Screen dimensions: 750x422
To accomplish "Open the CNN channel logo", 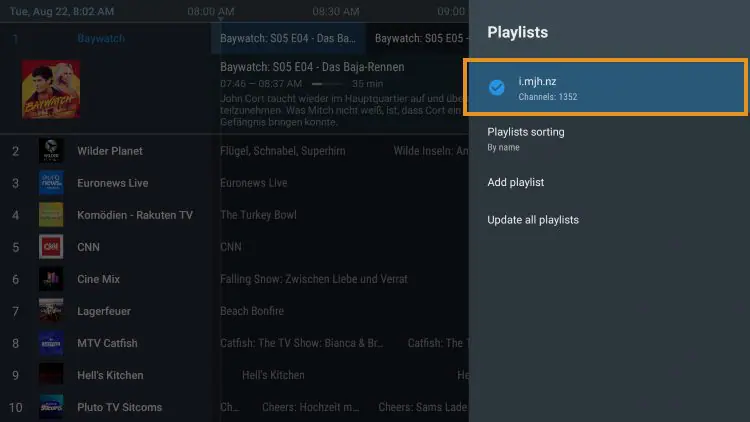I will [51, 247].
